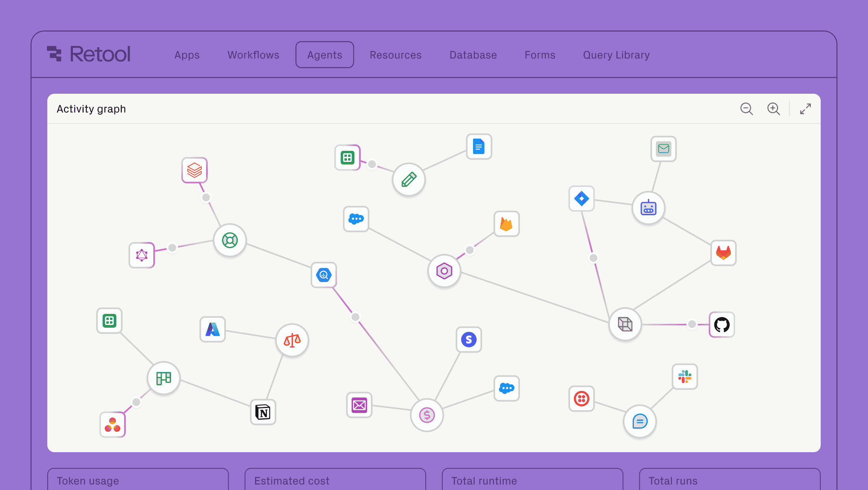
Task: Select the robot agent node
Action: (x=648, y=208)
